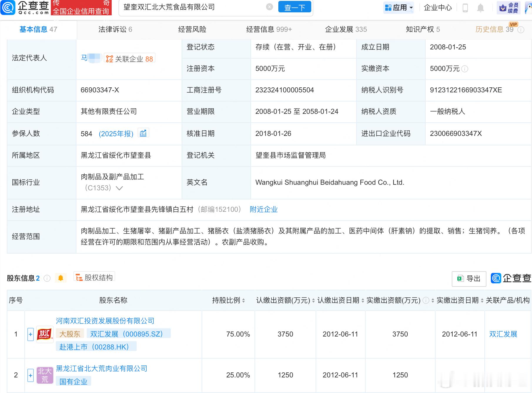Click (2025年报) link
This screenshot has width=532, height=393.
click(x=116, y=134)
